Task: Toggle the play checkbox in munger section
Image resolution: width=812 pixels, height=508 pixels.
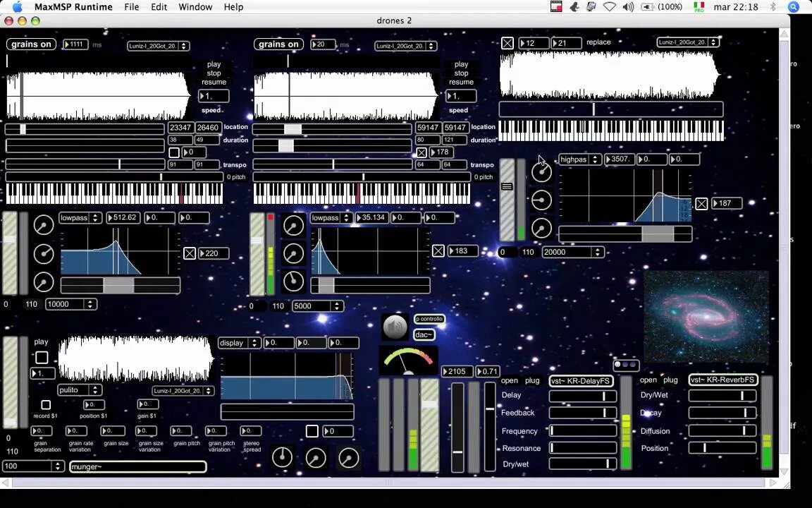Action: (42, 358)
